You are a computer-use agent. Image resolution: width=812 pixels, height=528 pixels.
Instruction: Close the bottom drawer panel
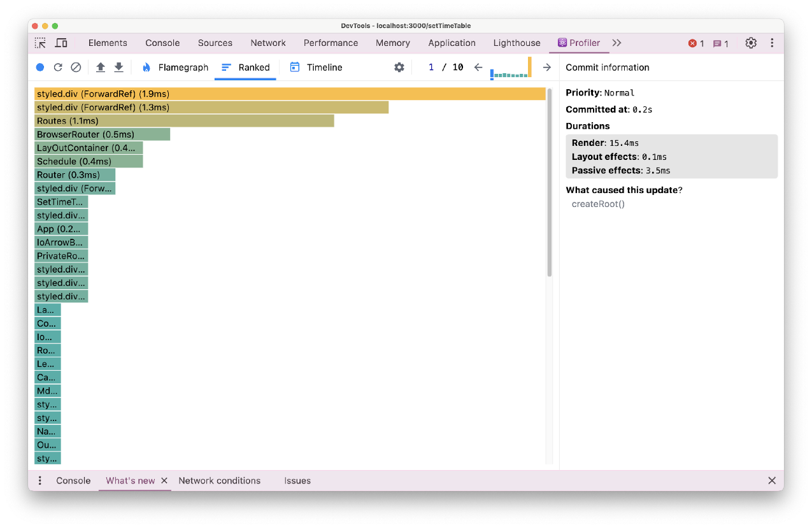coord(772,481)
